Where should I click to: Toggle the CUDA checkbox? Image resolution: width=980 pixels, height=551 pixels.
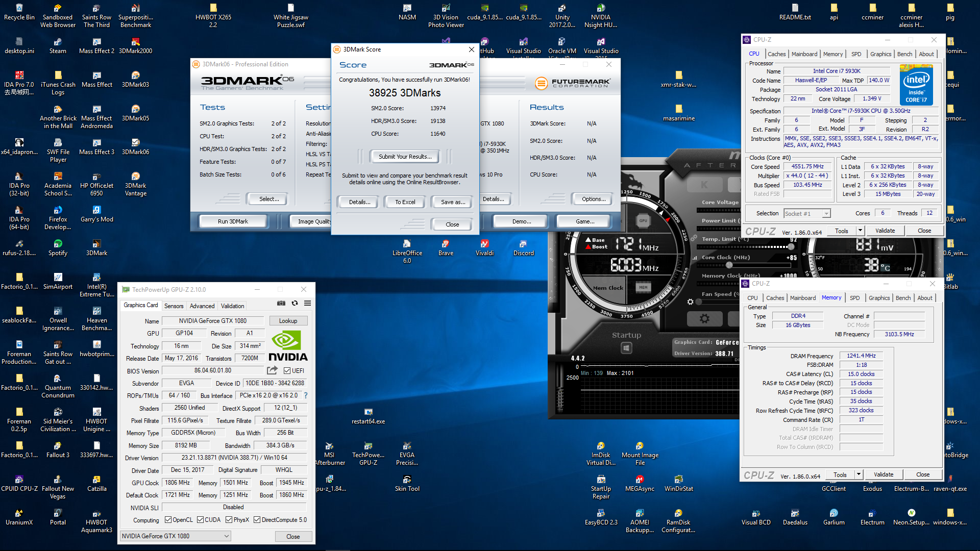[200, 520]
